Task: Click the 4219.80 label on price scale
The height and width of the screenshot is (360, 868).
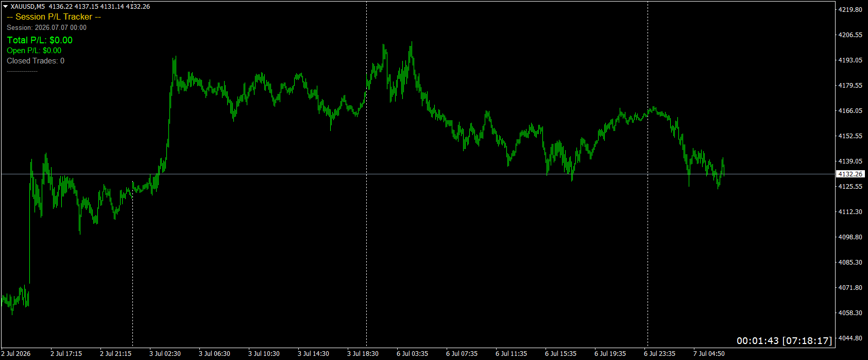Action: tap(850, 10)
